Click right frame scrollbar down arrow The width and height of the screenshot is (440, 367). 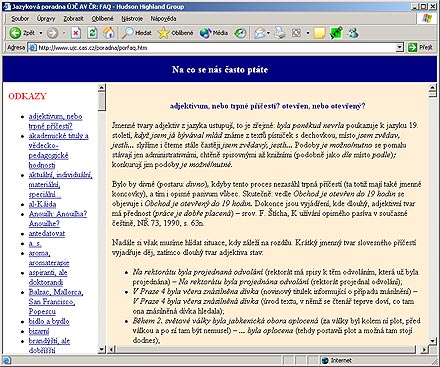[433, 341]
